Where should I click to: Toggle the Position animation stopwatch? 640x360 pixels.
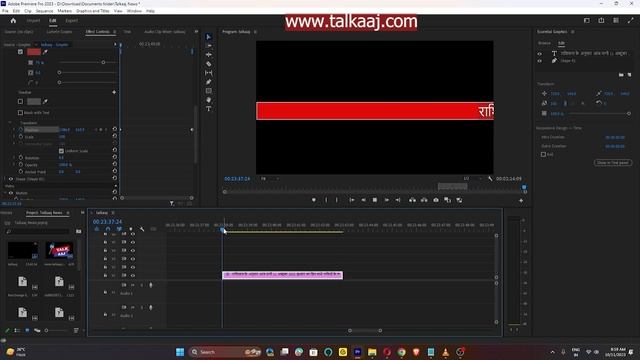pyautogui.click(x=20, y=130)
